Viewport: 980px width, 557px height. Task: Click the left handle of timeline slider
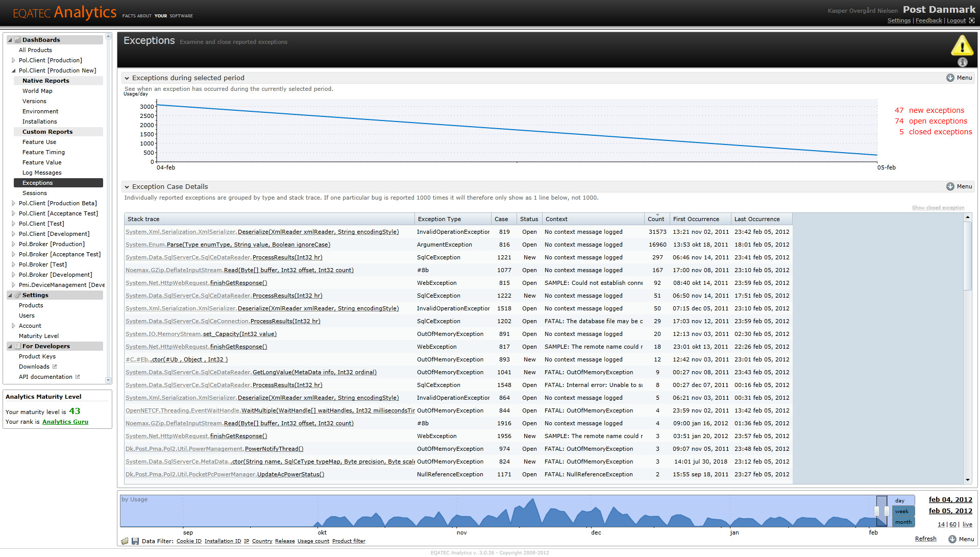coord(877,511)
